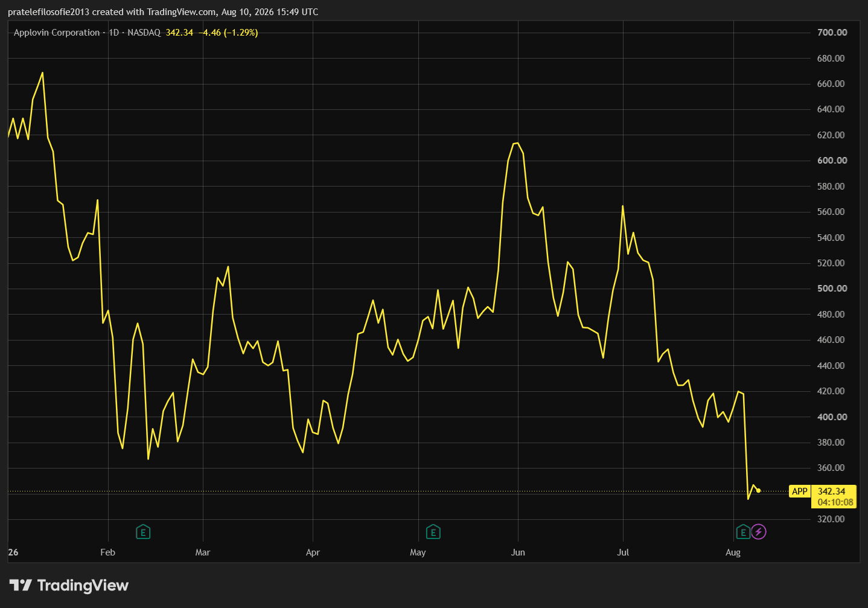Click the last-price dot ending the line
Viewport: 868px width, 608px height.
[758, 490]
